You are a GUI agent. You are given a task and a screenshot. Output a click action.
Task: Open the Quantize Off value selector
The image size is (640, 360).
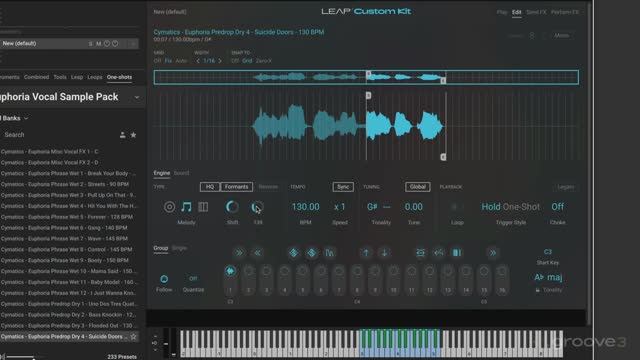pyautogui.click(x=193, y=279)
